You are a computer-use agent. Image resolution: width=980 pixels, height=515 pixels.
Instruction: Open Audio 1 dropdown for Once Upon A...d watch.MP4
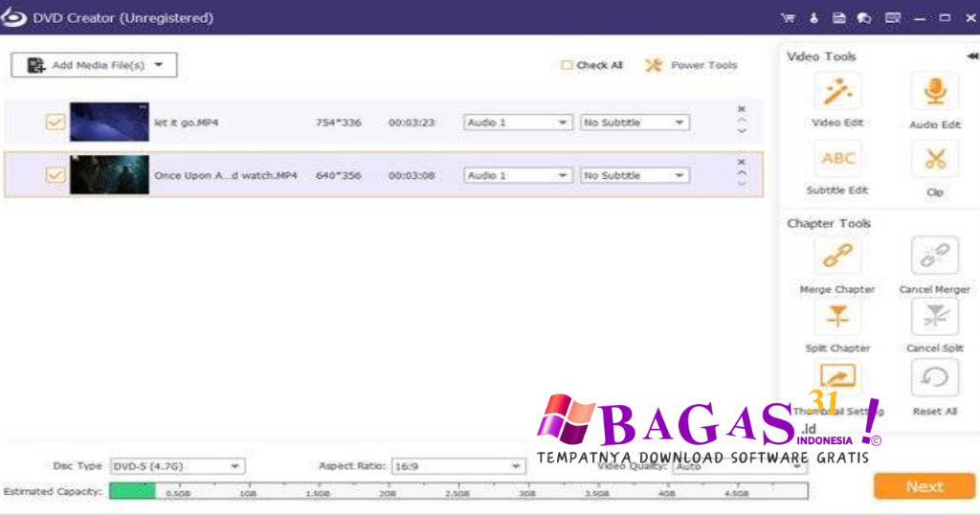517,175
